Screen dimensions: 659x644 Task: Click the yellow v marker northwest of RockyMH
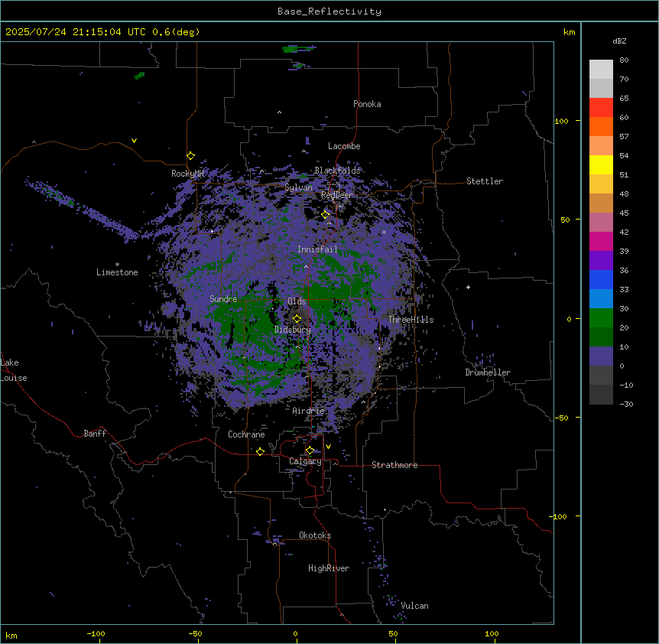[x=134, y=141]
